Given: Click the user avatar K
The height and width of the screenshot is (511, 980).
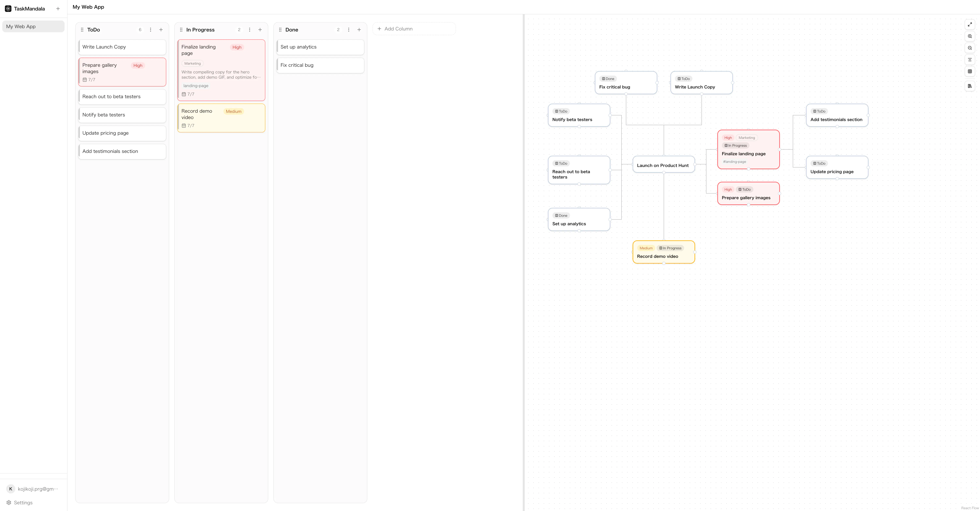Looking at the screenshot, I should coord(11,489).
